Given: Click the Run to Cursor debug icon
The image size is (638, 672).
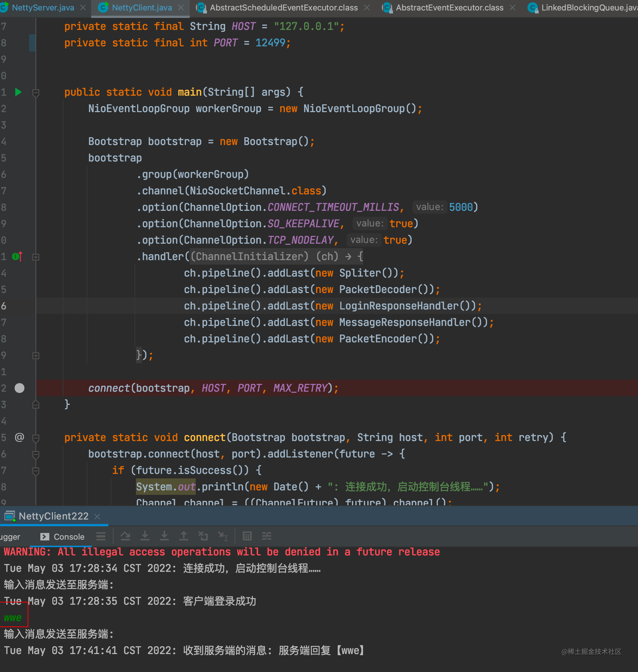Looking at the screenshot, I should click(x=223, y=536).
